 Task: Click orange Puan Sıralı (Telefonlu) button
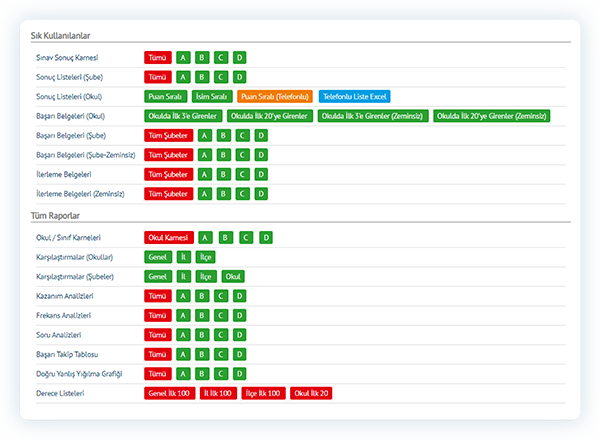tap(275, 97)
